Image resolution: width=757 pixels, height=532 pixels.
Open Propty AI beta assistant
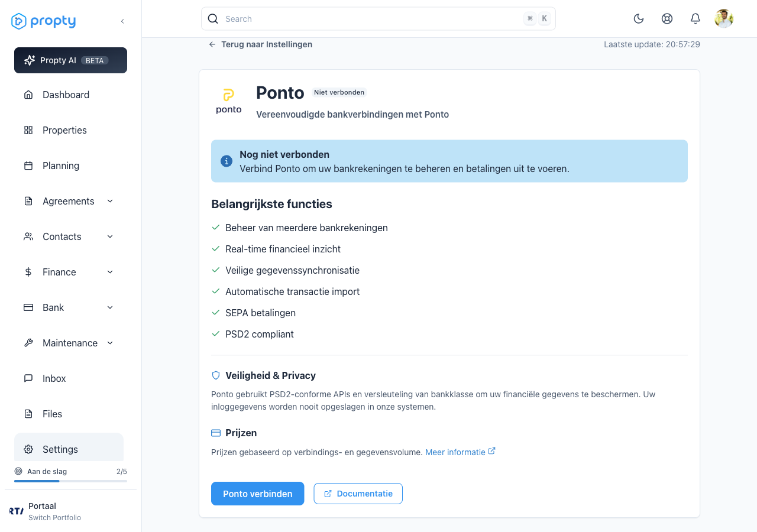pyautogui.click(x=70, y=60)
